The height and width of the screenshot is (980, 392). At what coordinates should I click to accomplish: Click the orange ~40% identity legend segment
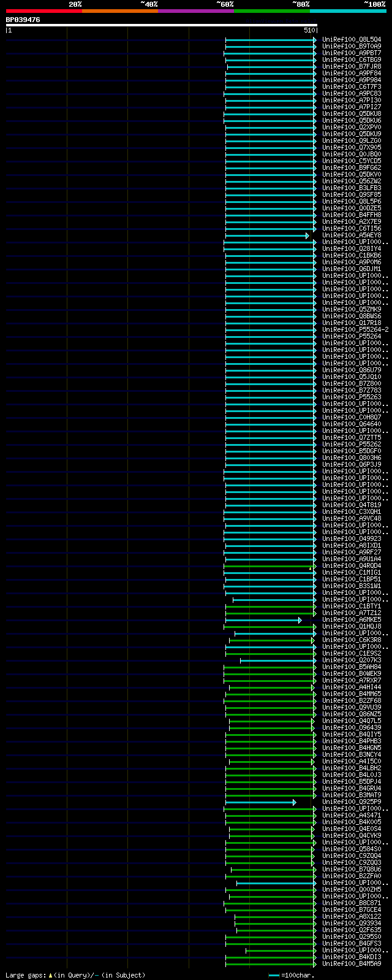(119, 11)
